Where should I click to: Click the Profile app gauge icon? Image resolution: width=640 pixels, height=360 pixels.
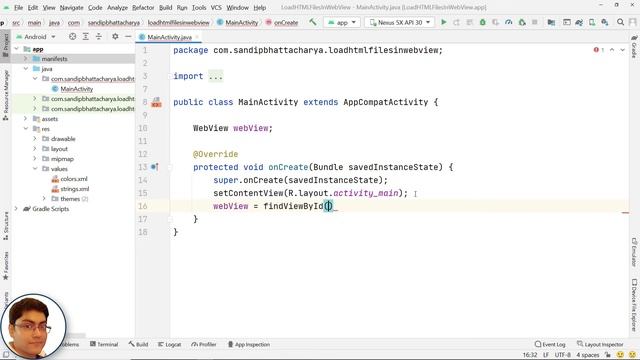pos(509,22)
